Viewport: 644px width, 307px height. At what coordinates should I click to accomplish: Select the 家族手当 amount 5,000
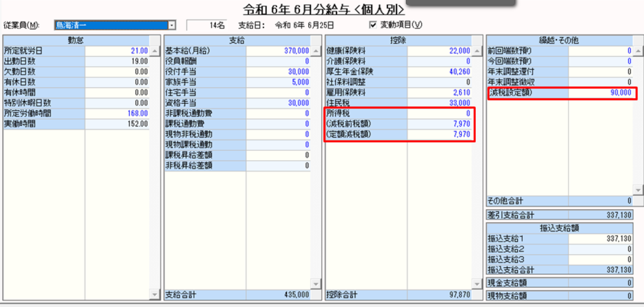tap(278, 82)
